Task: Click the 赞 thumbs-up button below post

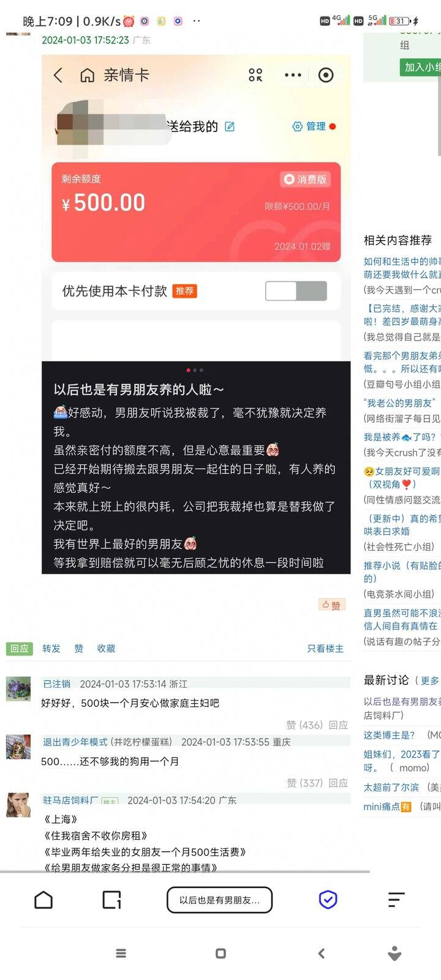Action: (x=331, y=605)
